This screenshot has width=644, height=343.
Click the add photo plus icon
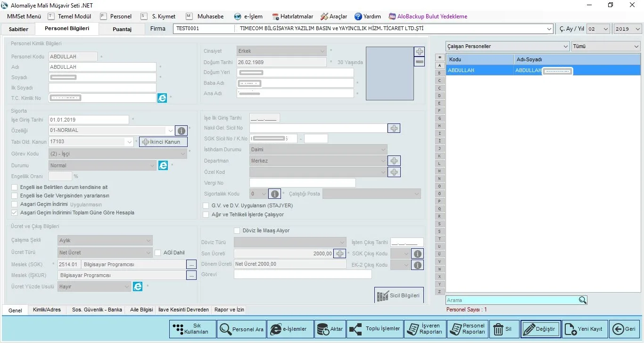(419, 51)
